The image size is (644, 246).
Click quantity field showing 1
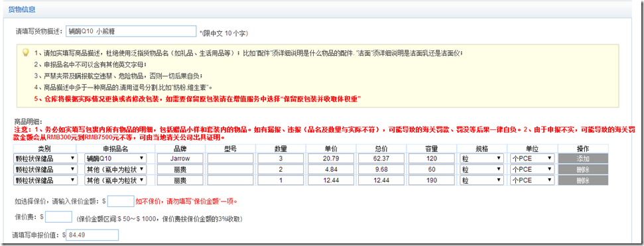click(281, 180)
